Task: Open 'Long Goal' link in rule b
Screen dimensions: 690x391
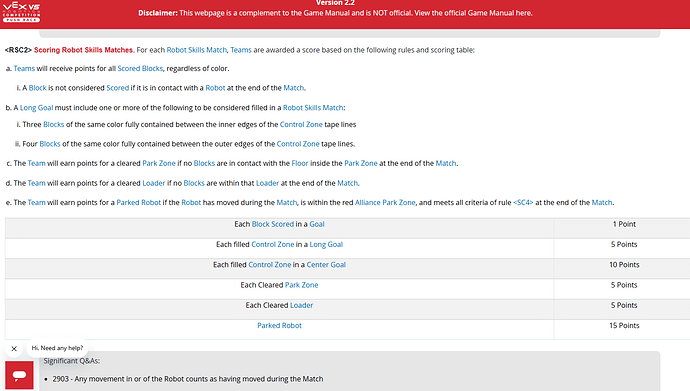Action: (x=37, y=108)
